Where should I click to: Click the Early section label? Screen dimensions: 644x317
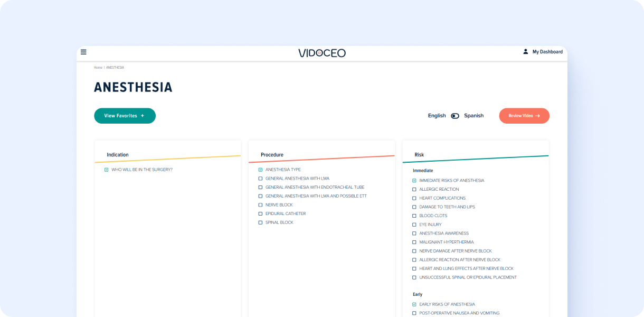coord(418,294)
